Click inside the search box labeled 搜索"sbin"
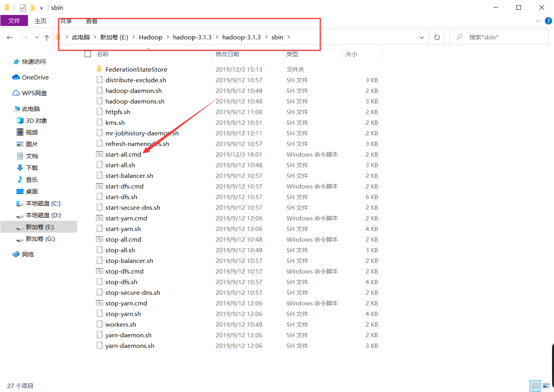554x392 pixels. (499, 37)
